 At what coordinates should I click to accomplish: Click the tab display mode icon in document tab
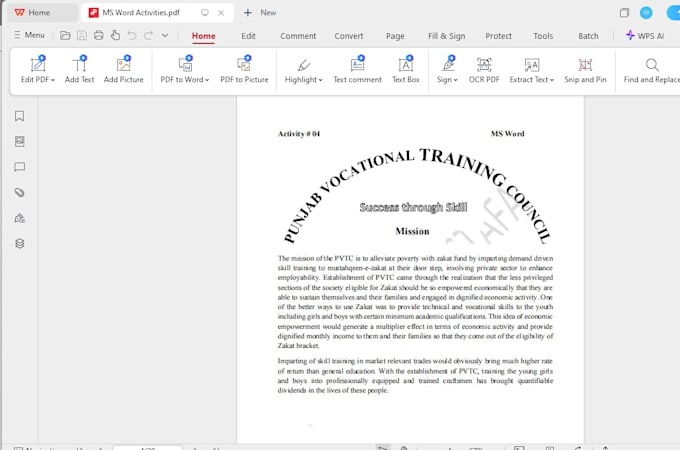coord(205,13)
